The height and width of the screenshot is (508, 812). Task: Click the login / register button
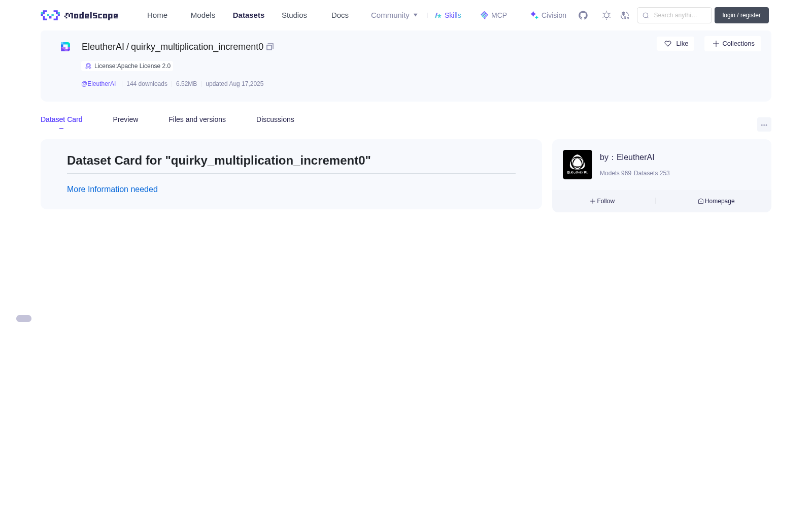(x=741, y=15)
